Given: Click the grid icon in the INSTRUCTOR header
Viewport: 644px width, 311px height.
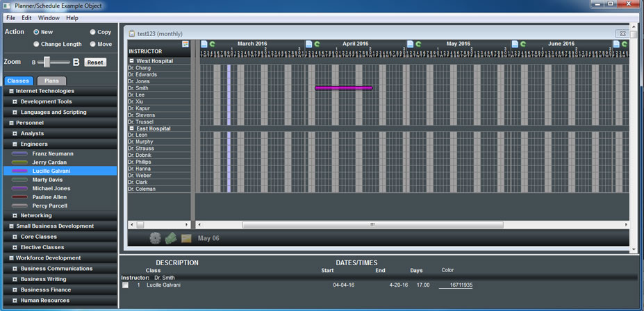Looking at the screenshot, I should point(185,44).
